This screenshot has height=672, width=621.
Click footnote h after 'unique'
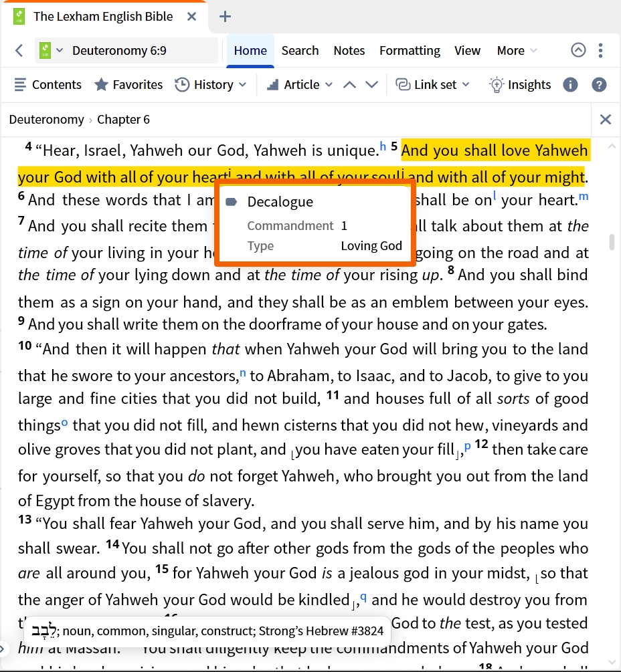tap(383, 146)
